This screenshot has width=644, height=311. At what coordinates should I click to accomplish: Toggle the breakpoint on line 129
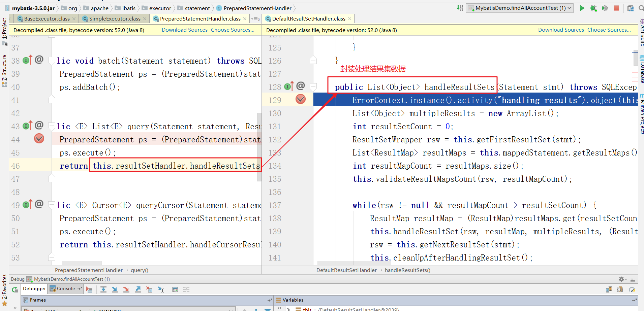pos(301,99)
